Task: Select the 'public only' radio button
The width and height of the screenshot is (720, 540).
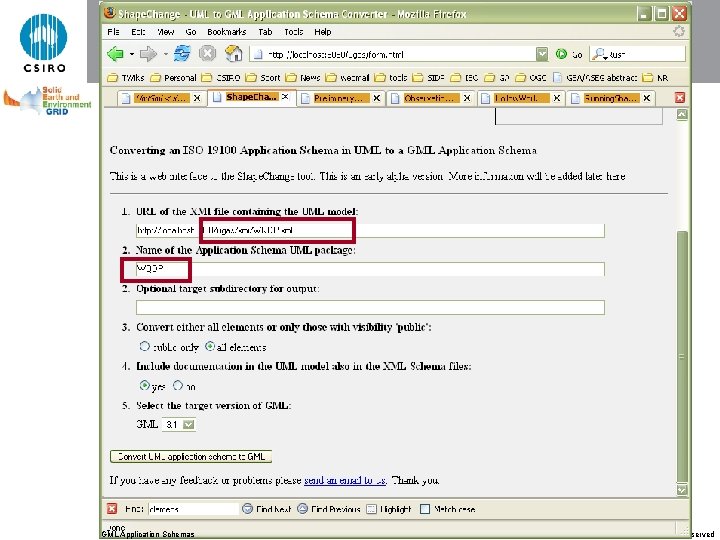Action: click(145, 346)
